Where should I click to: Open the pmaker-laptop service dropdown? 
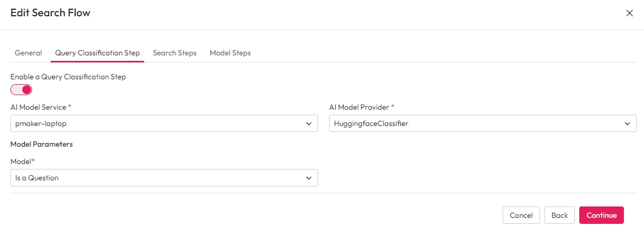tap(158, 124)
